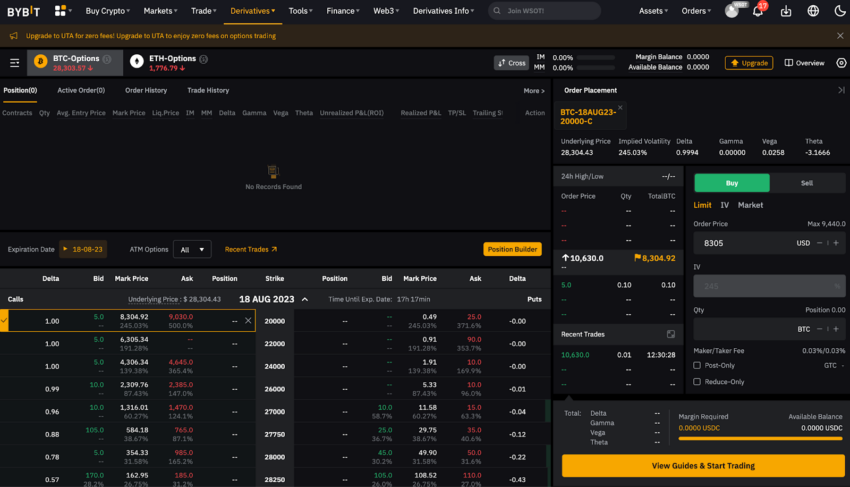This screenshot has height=487, width=850.
Task: Click the Position Builder button
Action: (x=512, y=249)
